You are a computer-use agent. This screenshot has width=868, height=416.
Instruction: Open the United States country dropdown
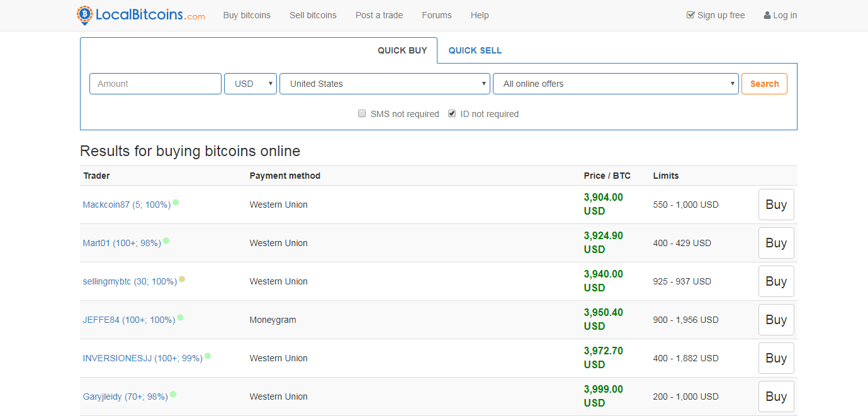385,84
